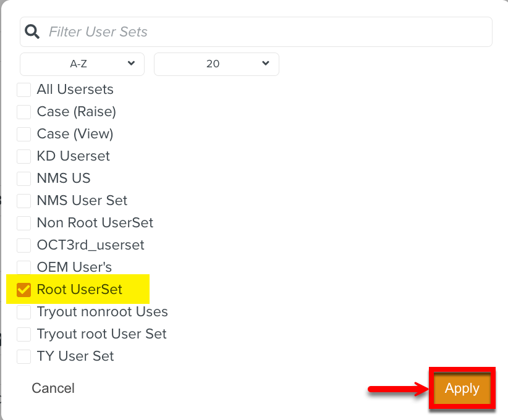Tick the Tryout nonroot Uses checkbox
This screenshot has height=420, width=508.
[24, 312]
